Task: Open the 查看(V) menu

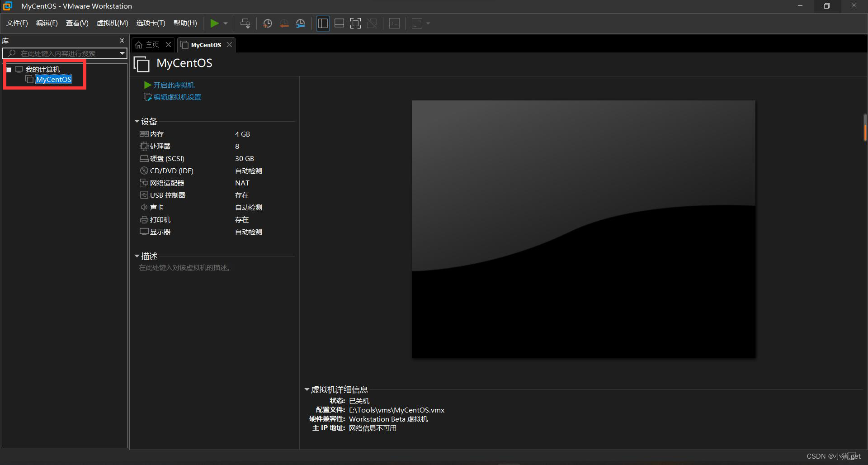Action: pos(77,23)
